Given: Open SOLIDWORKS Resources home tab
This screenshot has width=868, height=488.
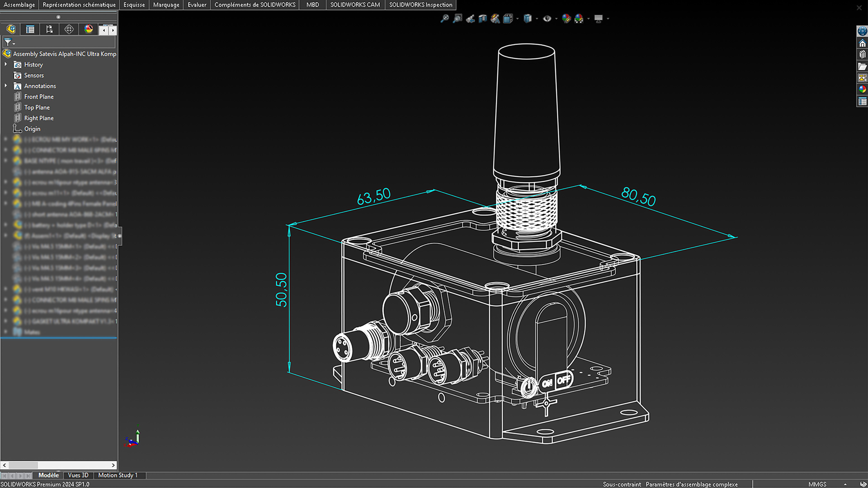Looking at the screenshot, I should (x=862, y=43).
